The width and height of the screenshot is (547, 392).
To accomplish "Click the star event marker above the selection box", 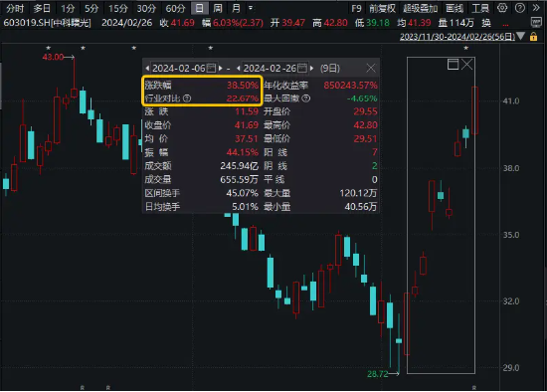I will [466, 48].
